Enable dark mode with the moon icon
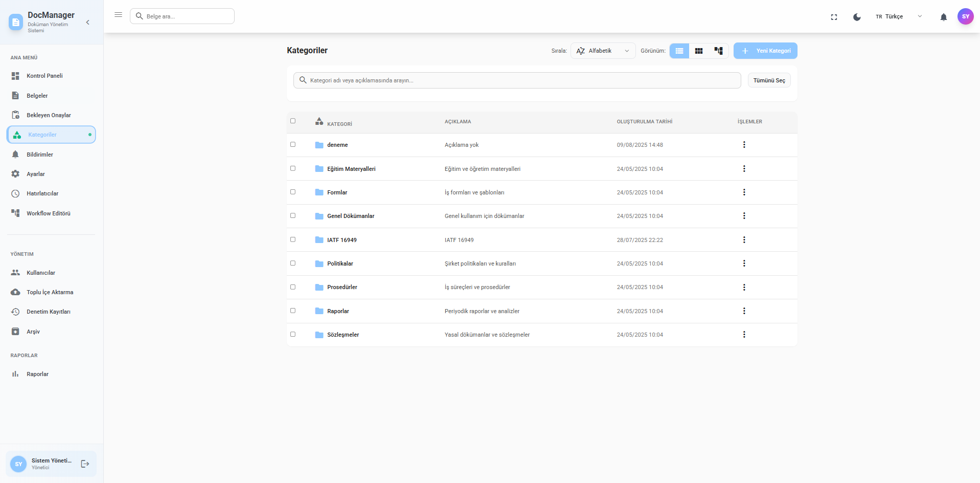The width and height of the screenshot is (980, 483). (857, 16)
